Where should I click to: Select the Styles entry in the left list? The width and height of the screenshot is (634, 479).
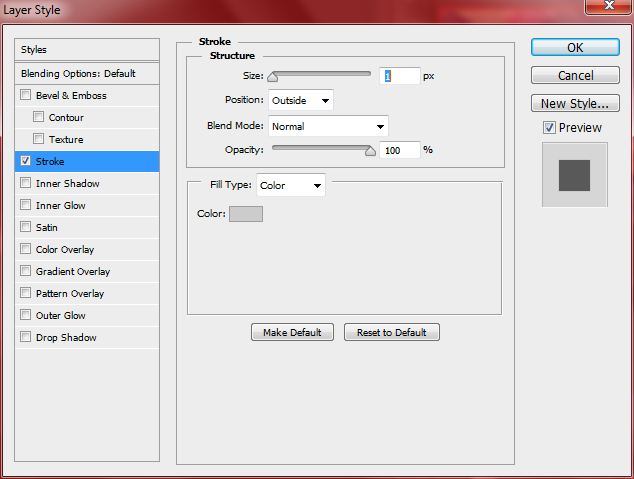[87, 50]
